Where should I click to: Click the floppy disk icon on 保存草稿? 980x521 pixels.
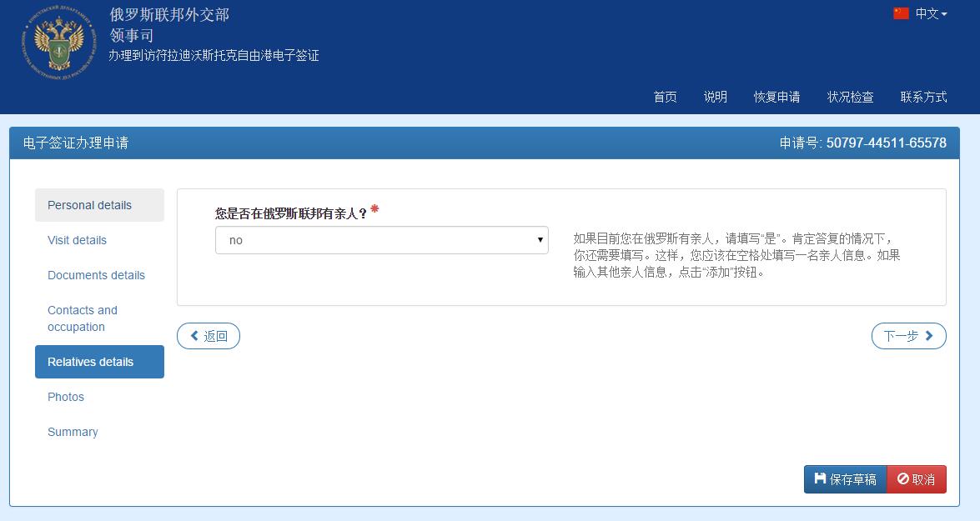[818, 479]
